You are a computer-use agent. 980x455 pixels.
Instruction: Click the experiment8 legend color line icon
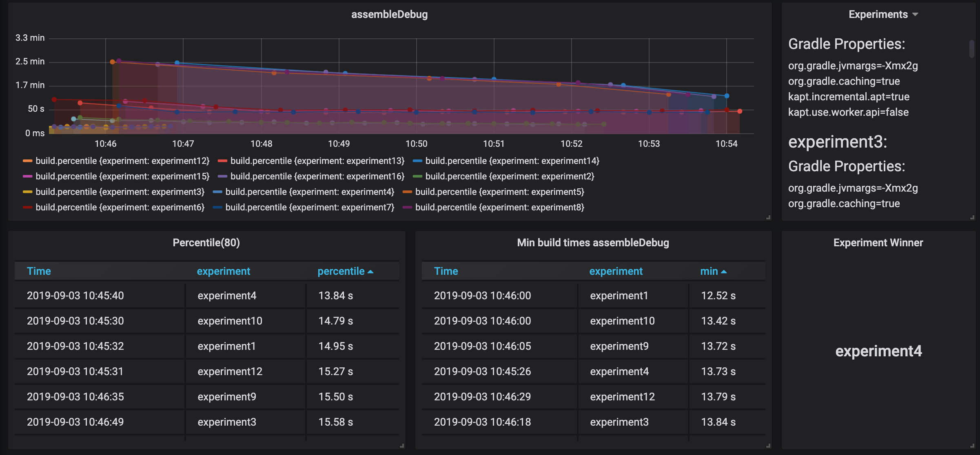(x=407, y=208)
